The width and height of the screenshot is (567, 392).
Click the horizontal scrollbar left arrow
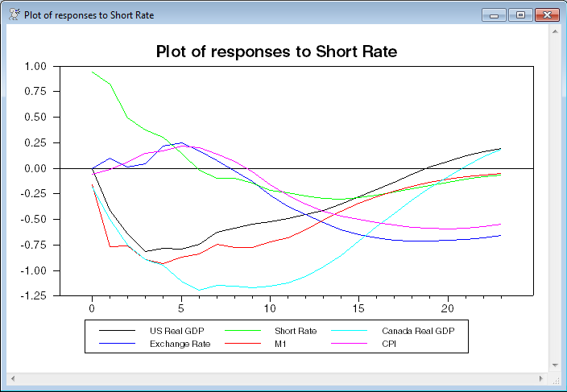13,378
